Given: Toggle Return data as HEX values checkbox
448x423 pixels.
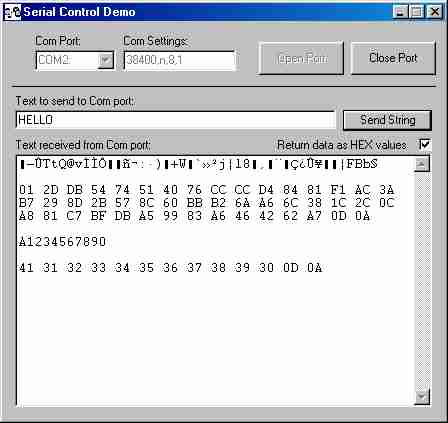Looking at the screenshot, I should point(424,145).
